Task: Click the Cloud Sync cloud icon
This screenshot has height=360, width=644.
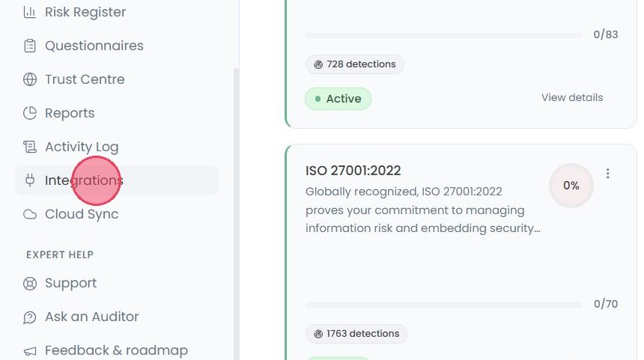Action: [x=29, y=214]
